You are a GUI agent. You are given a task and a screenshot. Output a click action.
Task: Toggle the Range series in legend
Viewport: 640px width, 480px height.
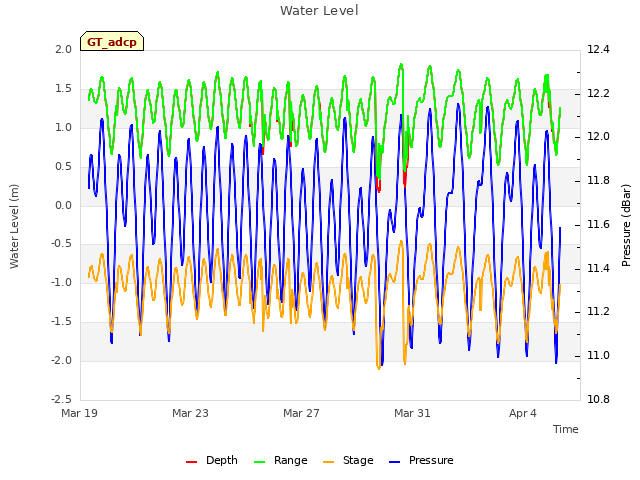coord(281,460)
